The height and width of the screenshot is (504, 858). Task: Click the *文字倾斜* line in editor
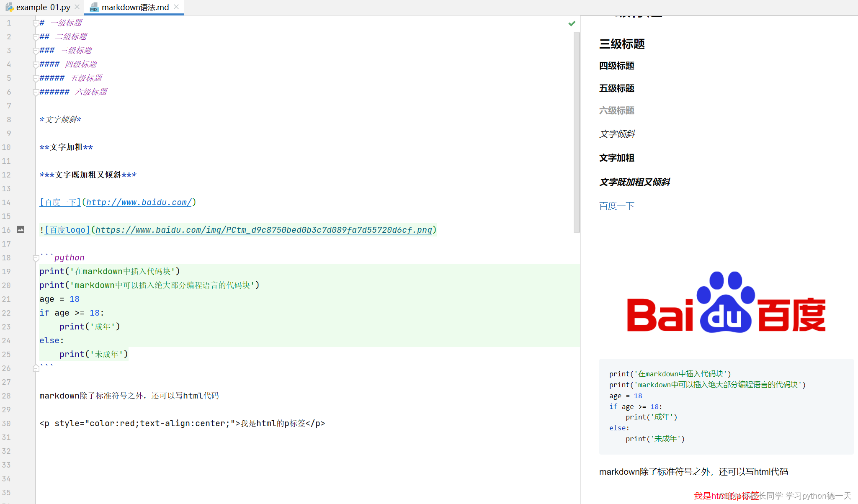60,119
